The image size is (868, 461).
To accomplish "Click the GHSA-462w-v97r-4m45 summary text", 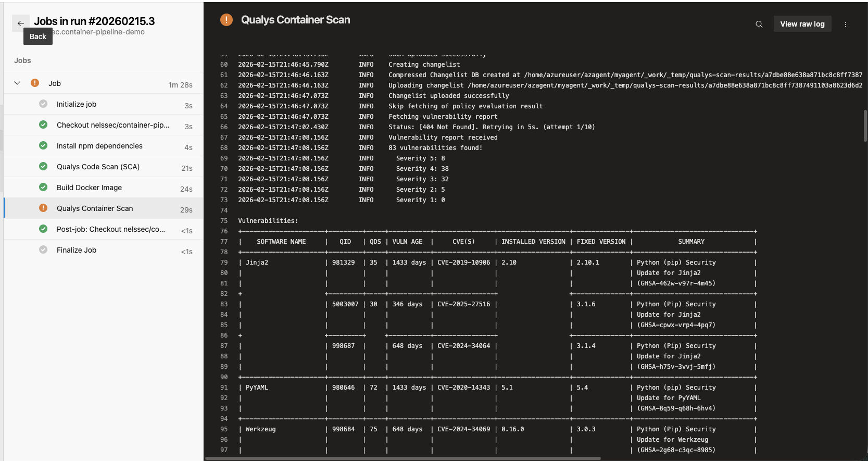I will pos(676,283).
